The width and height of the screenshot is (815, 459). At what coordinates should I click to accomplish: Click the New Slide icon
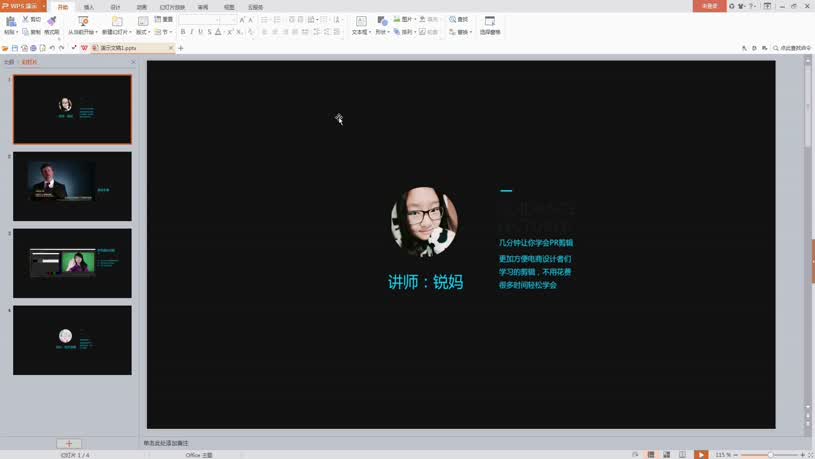coord(117,21)
